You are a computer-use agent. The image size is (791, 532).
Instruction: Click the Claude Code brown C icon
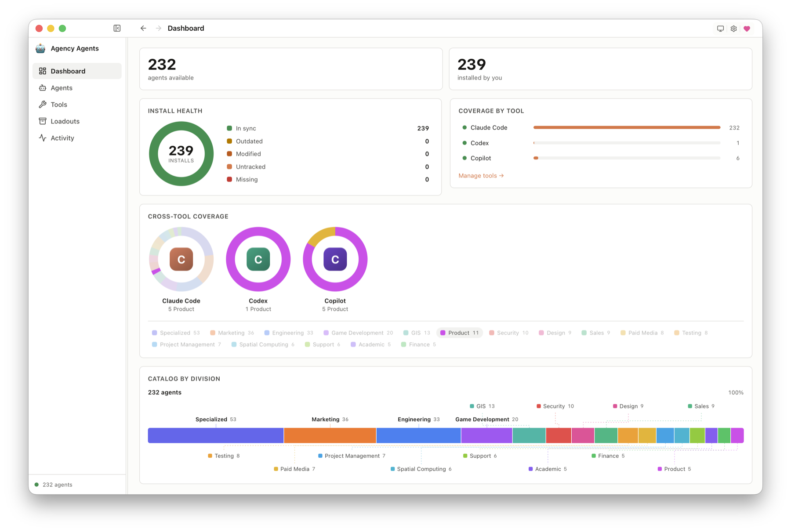[x=181, y=259]
